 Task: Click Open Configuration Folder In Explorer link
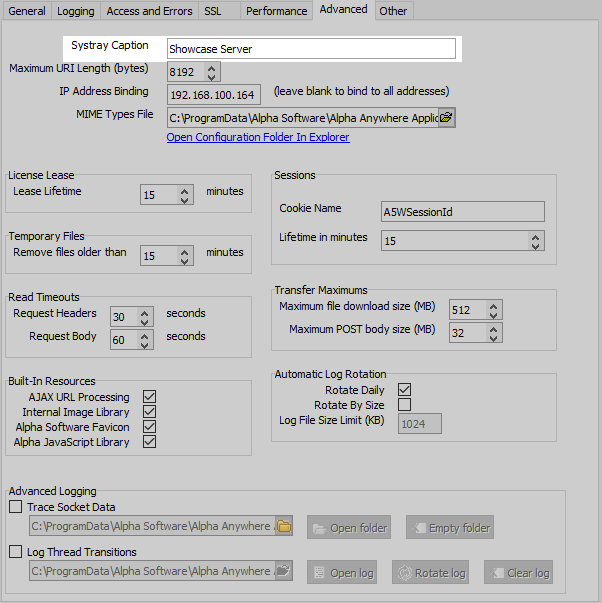258,137
